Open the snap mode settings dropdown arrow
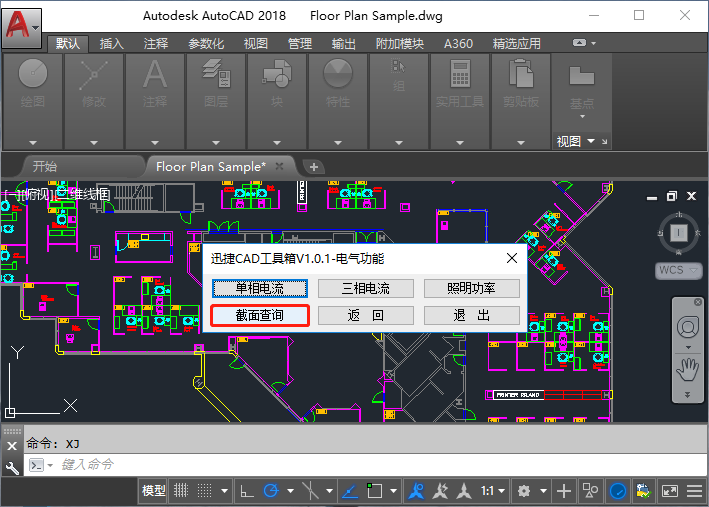 coord(224,491)
